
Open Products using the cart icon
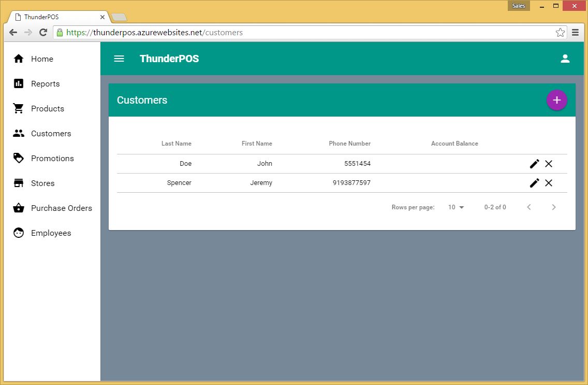[18, 108]
